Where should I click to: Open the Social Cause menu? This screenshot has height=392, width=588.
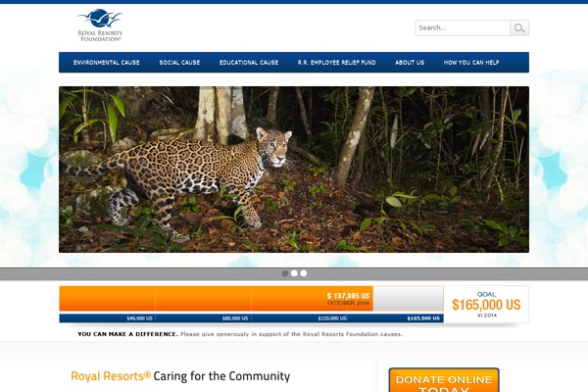pyautogui.click(x=179, y=63)
